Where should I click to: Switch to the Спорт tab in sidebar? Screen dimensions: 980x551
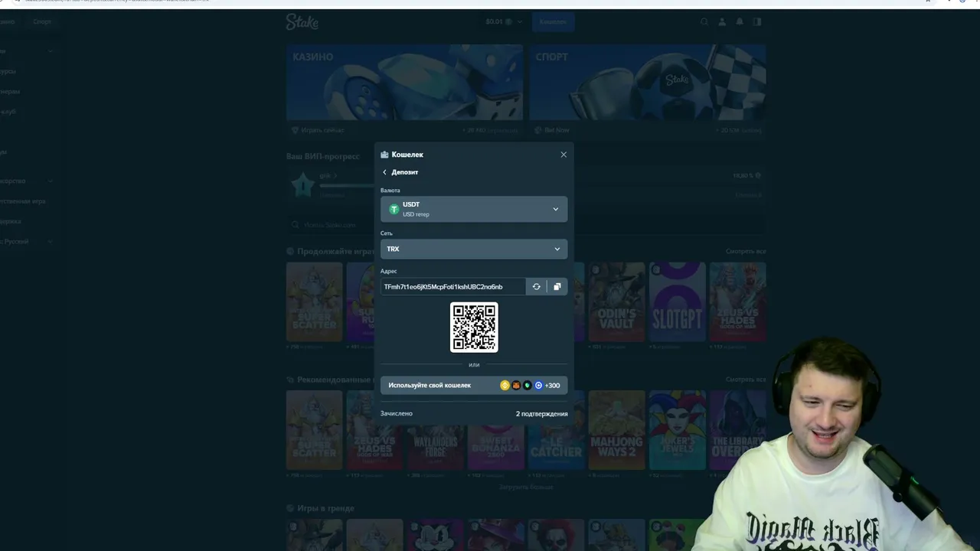42,21
